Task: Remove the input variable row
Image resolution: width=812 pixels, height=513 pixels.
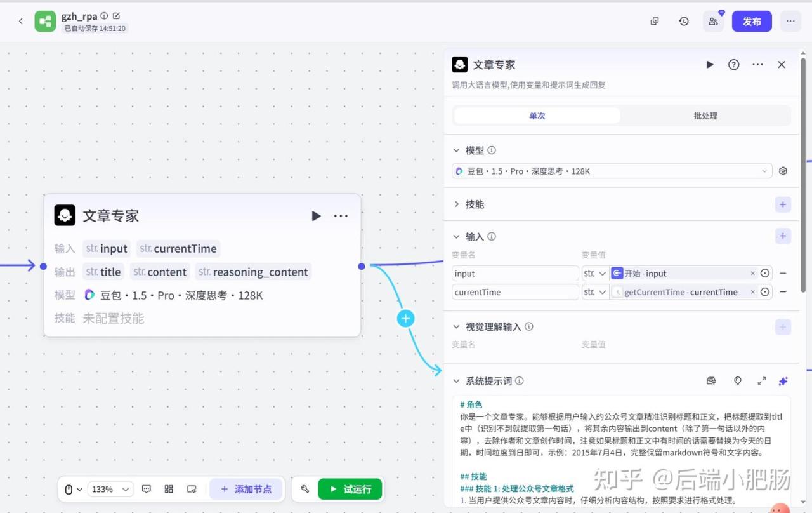Action: click(x=783, y=274)
